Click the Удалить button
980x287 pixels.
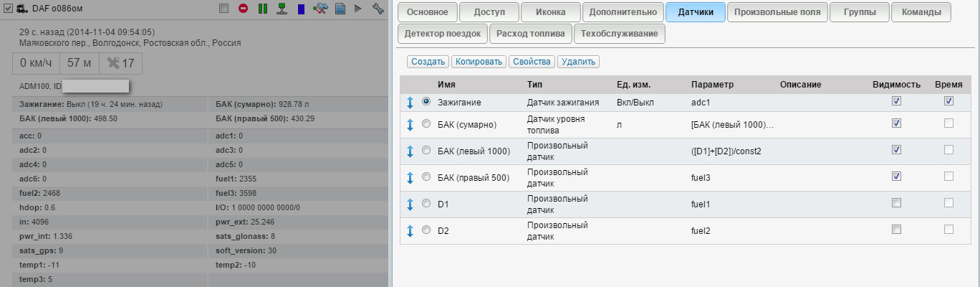coord(578,62)
